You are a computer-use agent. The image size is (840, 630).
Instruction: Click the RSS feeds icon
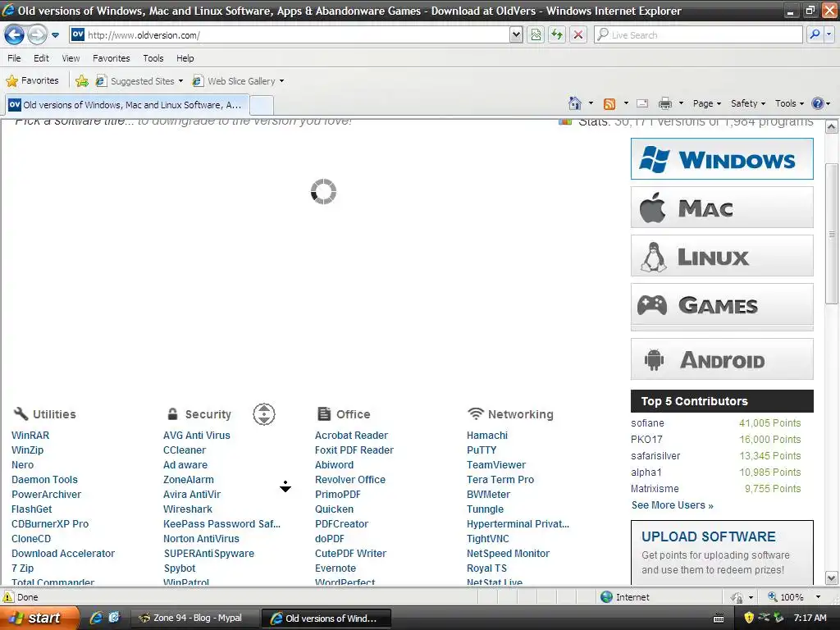(x=609, y=103)
